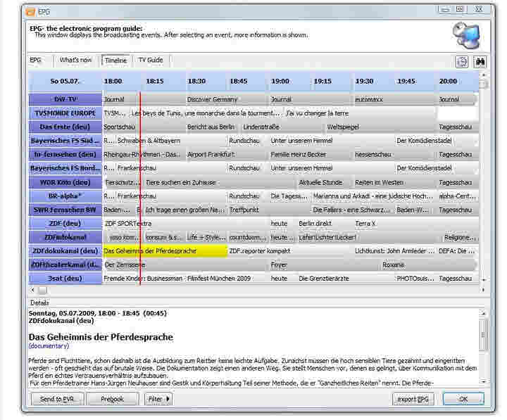Click the refresh EPG icon

462,62
